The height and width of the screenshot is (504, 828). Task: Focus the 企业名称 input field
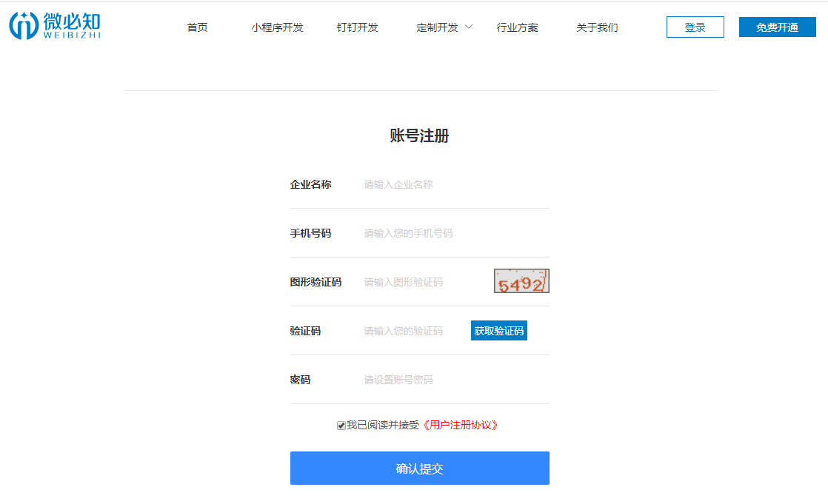pyautogui.click(x=452, y=184)
